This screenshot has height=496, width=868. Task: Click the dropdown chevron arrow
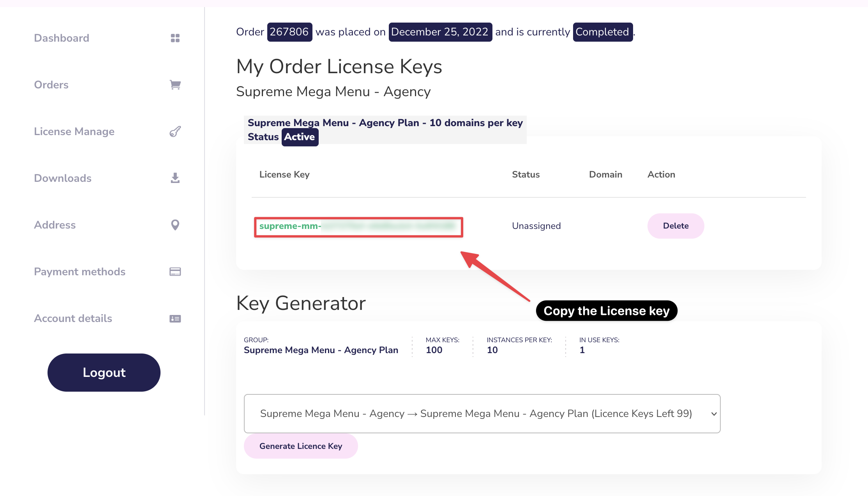pyautogui.click(x=714, y=414)
